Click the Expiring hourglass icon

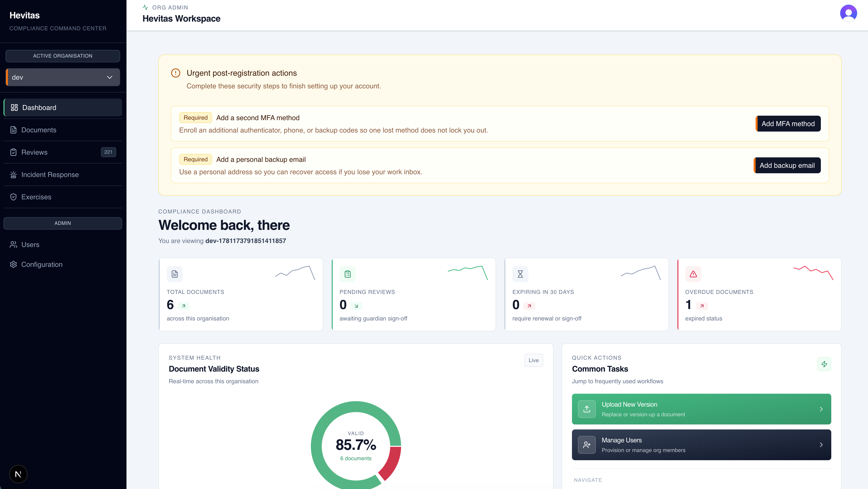520,274
